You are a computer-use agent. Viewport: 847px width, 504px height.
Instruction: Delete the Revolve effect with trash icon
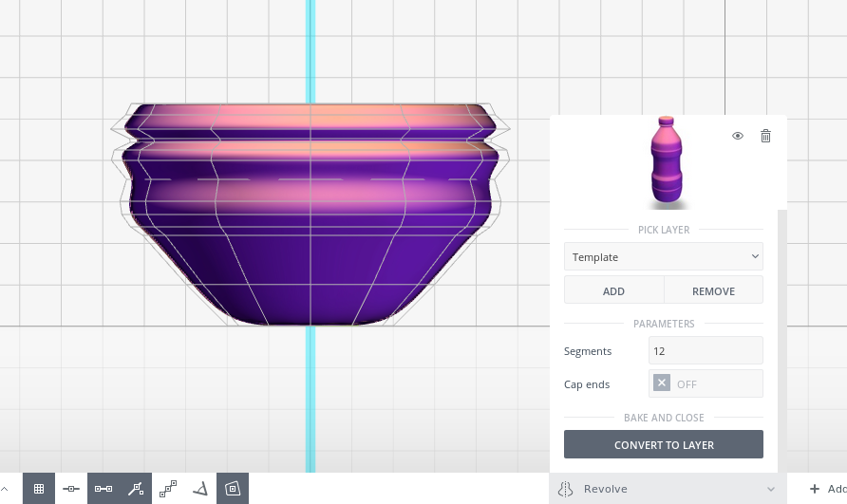coord(765,136)
